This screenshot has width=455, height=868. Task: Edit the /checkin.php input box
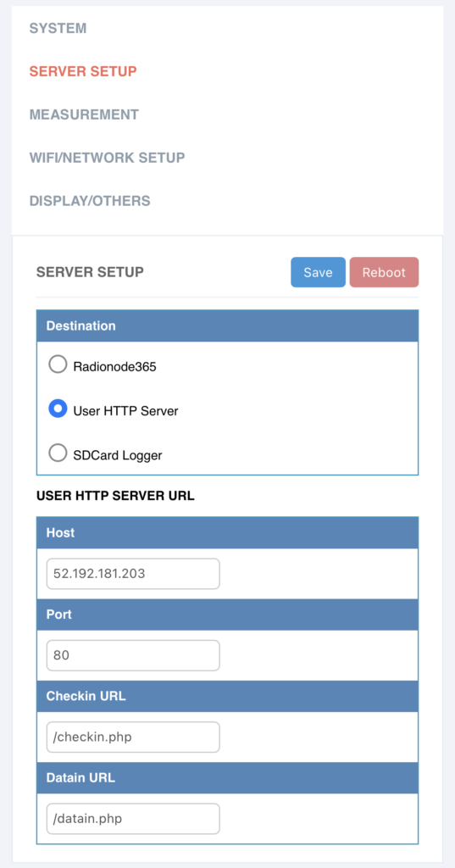(x=133, y=737)
